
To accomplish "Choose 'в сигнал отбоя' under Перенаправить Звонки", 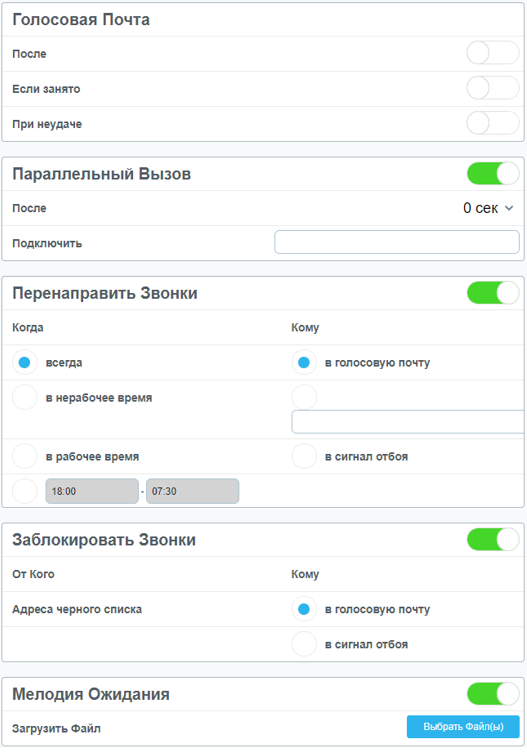I will pos(304,456).
